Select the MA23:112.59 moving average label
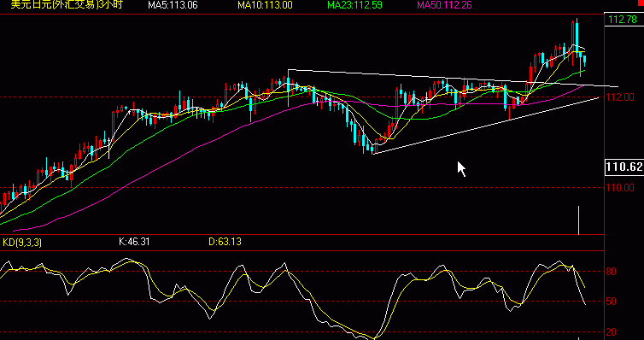644x340 pixels. (x=354, y=5)
